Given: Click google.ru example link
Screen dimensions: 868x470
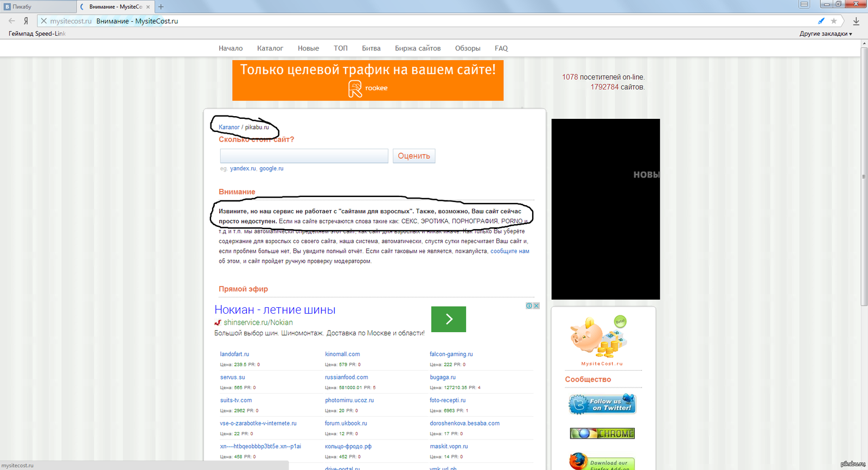Looking at the screenshot, I should tap(271, 169).
